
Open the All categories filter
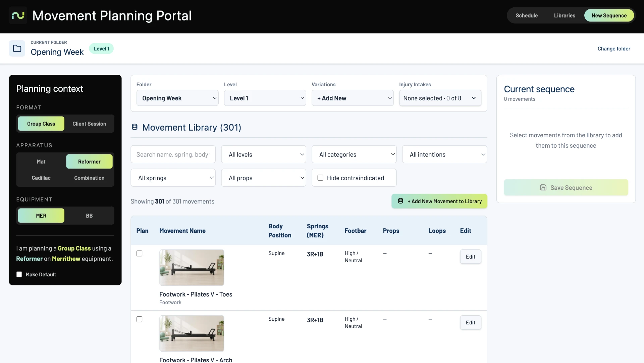(354, 154)
